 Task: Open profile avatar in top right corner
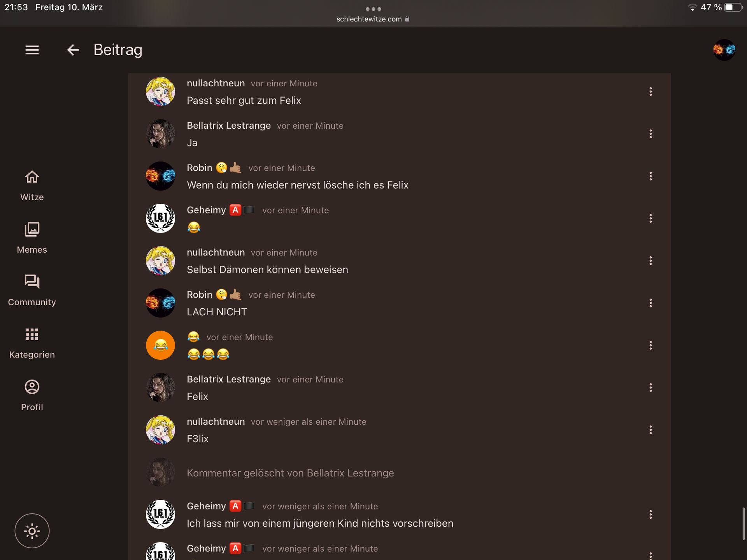tap(724, 50)
